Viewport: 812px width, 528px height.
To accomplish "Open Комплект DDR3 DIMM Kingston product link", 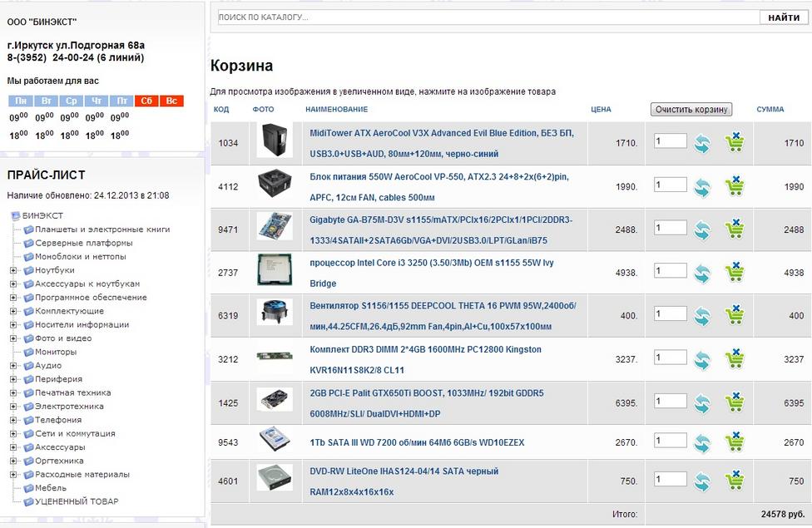I will [425, 360].
